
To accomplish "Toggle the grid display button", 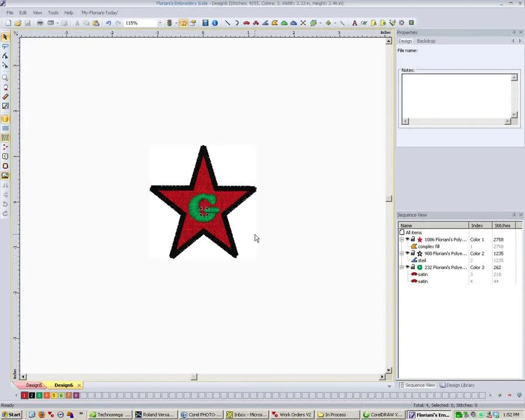I will [5, 128].
